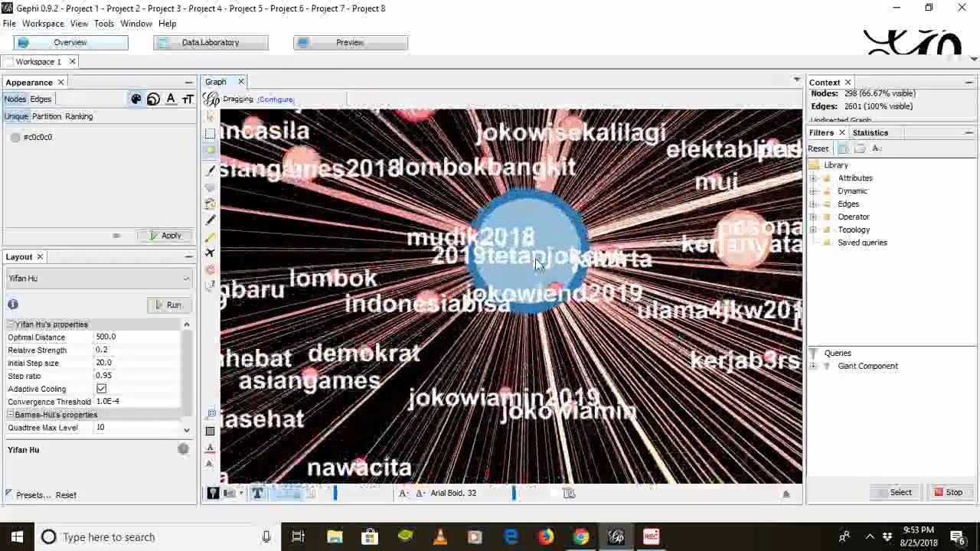
Task: Select the node Size icon in Appearance
Action: (153, 99)
